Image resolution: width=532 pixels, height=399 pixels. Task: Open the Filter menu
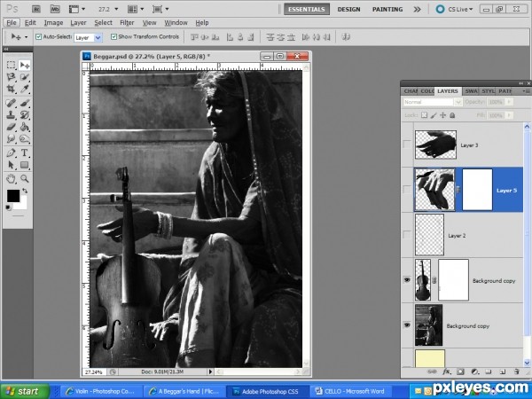[127, 23]
